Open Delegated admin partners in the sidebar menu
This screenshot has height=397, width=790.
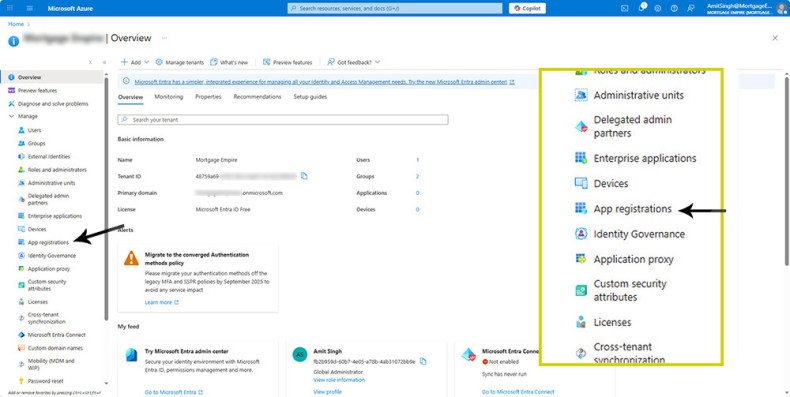point(48,200)
